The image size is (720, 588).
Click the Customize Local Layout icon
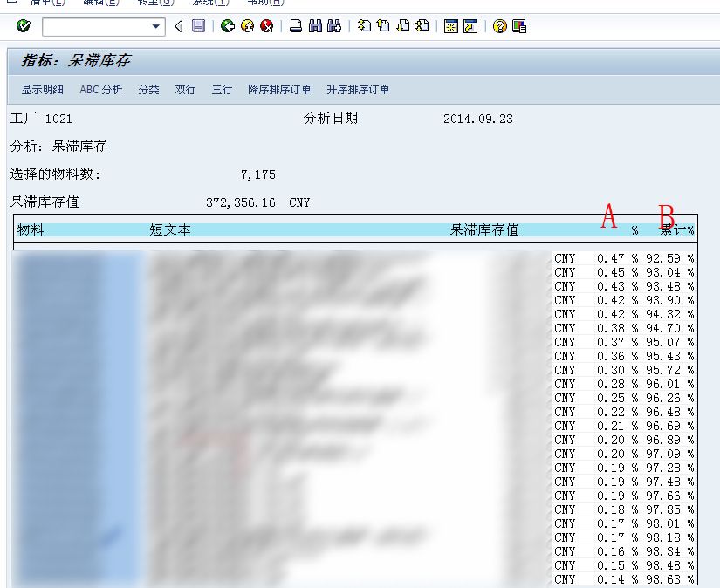coord(519,27)
